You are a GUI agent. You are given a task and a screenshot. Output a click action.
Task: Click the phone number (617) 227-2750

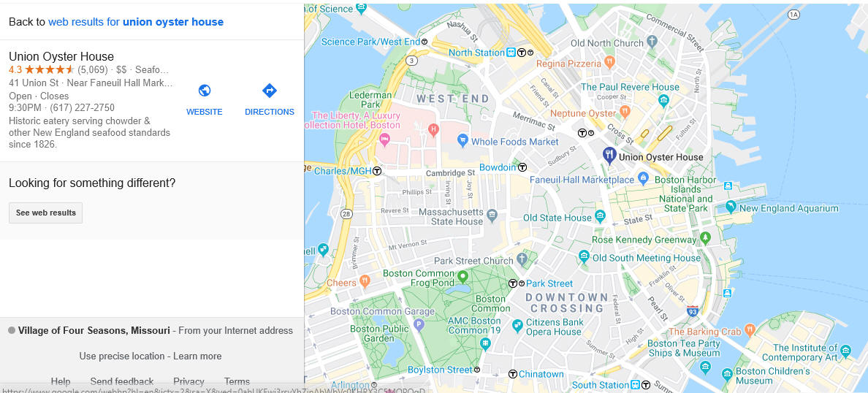click(x=83, y=107)
